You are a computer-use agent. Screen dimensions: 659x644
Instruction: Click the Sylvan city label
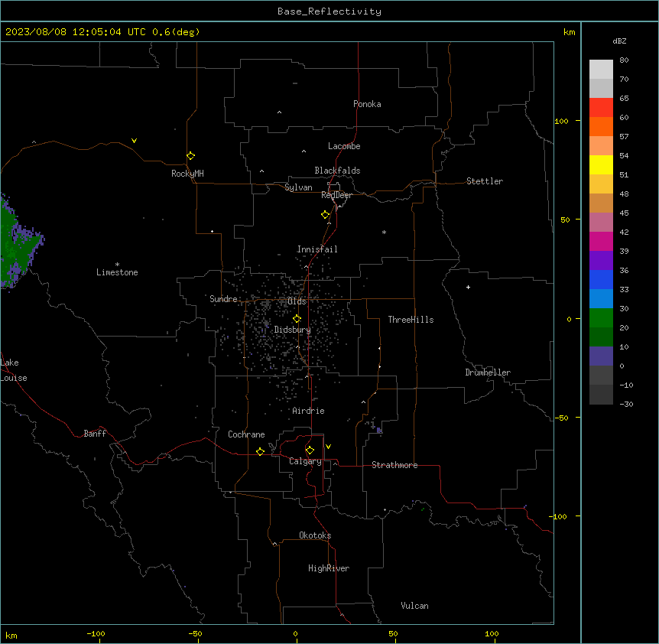pos(298,187)
